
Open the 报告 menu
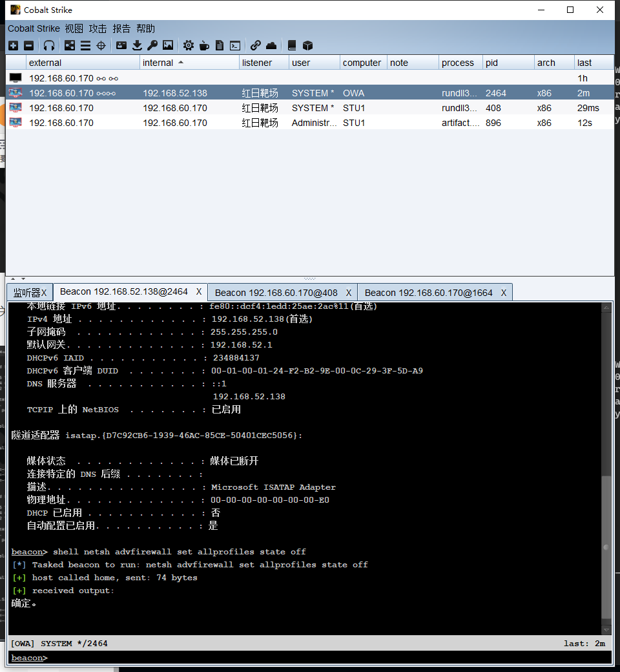(x=121, y=28)
